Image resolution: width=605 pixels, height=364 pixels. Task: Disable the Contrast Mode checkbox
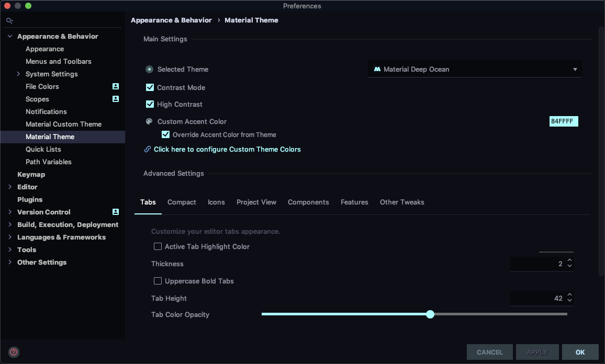click(x=150, y=87)
